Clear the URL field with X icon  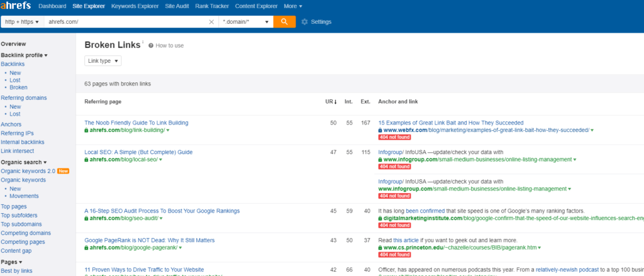pos(211,22)
